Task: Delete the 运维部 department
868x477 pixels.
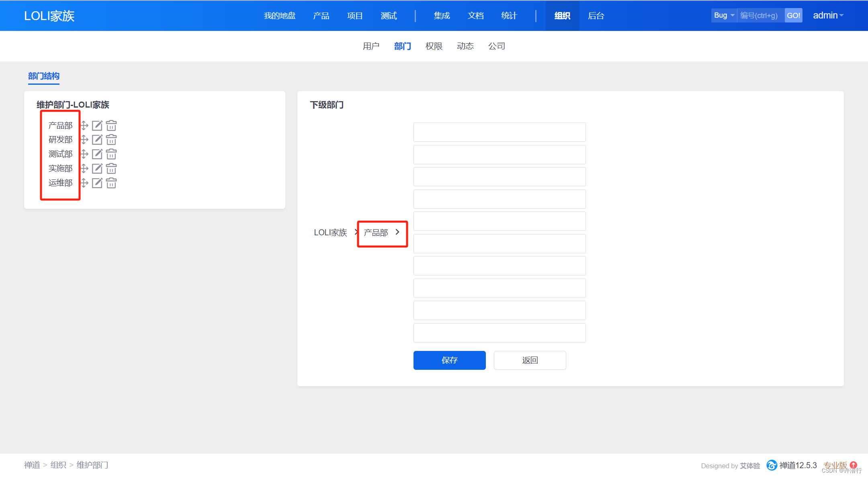Action: (x=111, y=183)
